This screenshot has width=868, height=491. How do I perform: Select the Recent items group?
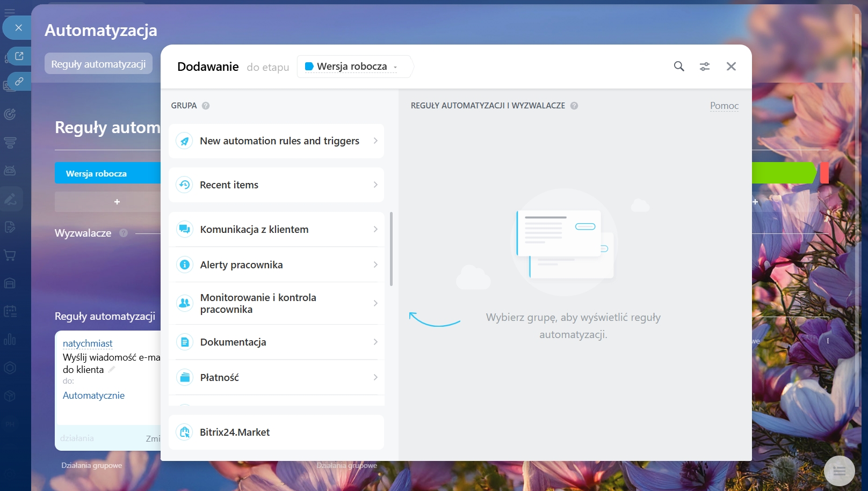click(276, 185)
